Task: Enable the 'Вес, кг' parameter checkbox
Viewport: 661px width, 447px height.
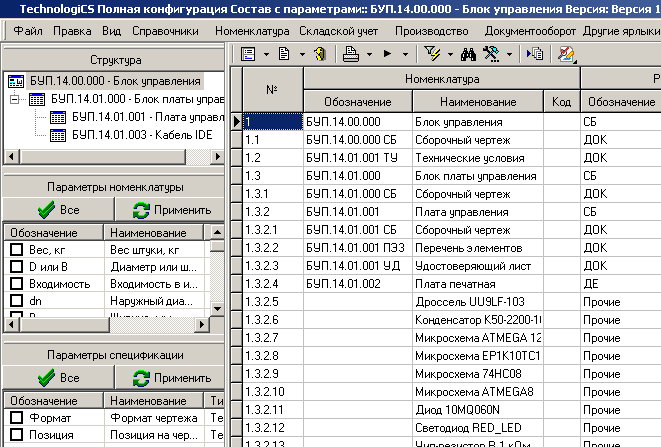Action: (x=16, y=249)
